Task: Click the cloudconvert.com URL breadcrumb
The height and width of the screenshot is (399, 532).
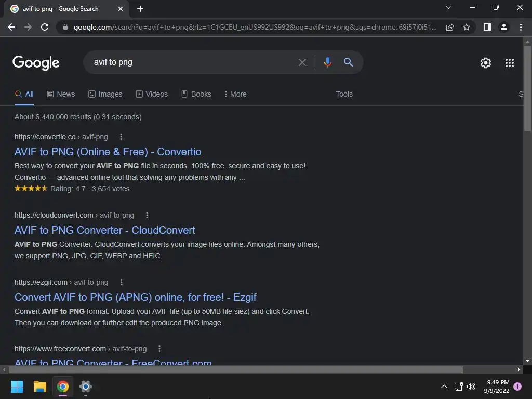Action: click(74, 215)
